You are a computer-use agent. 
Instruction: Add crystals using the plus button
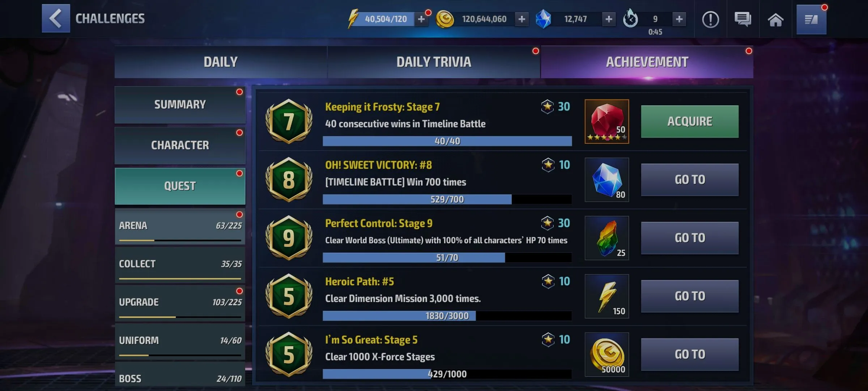609,19
